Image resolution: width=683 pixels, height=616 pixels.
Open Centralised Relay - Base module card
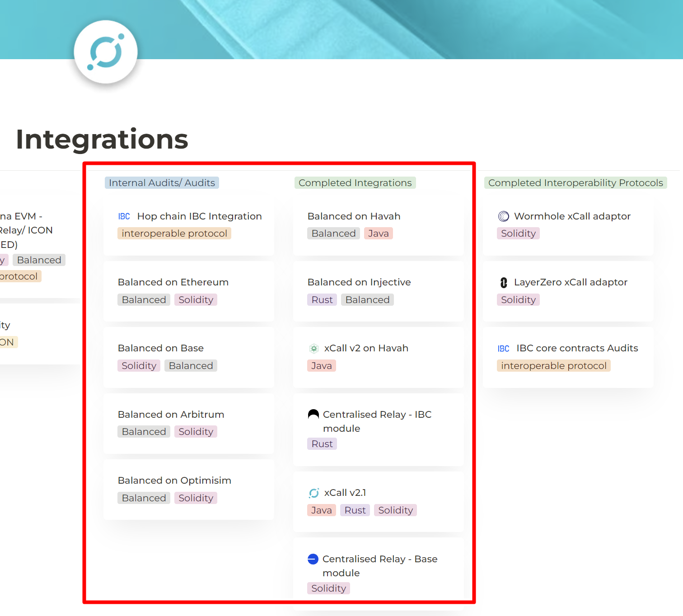pos(379,574)
